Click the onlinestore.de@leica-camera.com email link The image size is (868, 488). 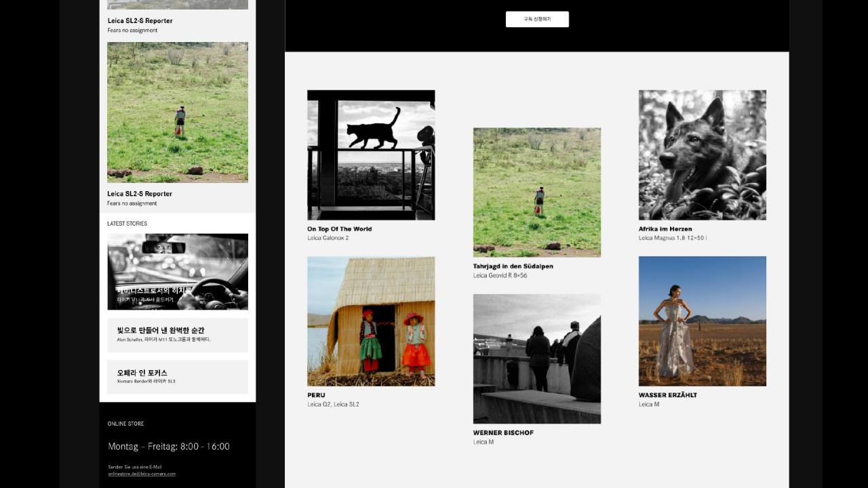coord(142,474)
